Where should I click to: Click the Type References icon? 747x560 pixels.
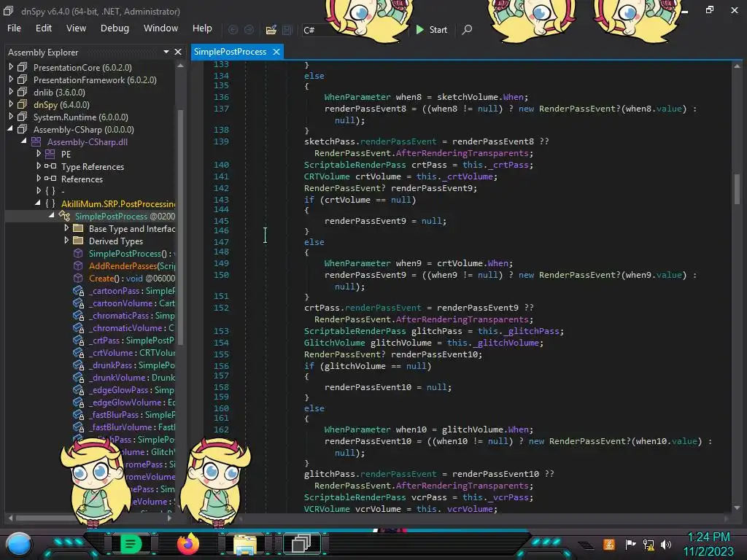click(x=50, y=166)
